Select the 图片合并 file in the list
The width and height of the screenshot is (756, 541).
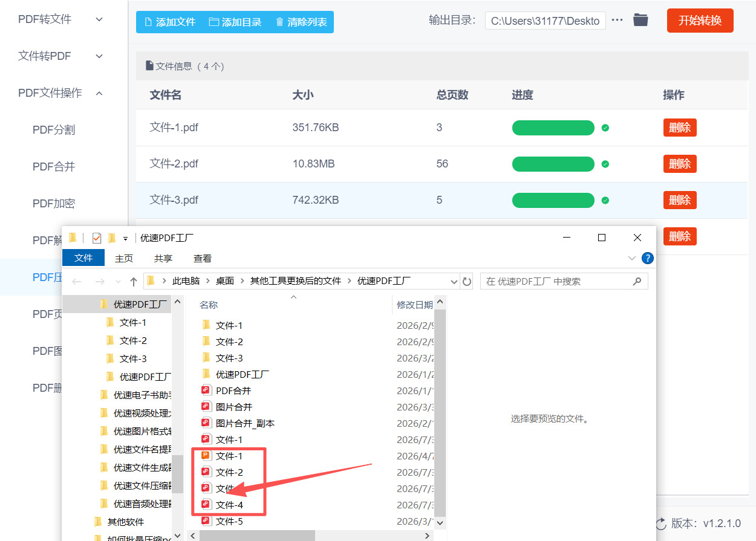tap(234, 407)
